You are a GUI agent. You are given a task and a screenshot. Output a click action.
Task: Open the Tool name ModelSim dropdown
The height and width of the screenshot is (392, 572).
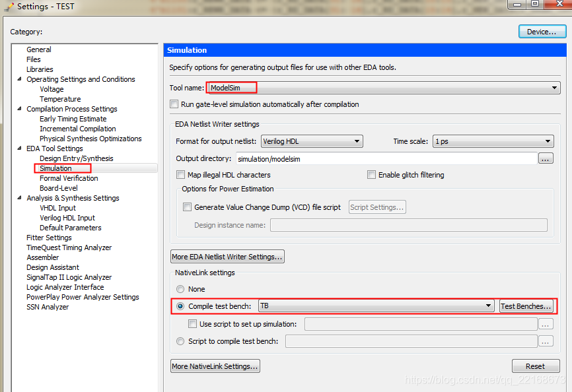point(383,87)
